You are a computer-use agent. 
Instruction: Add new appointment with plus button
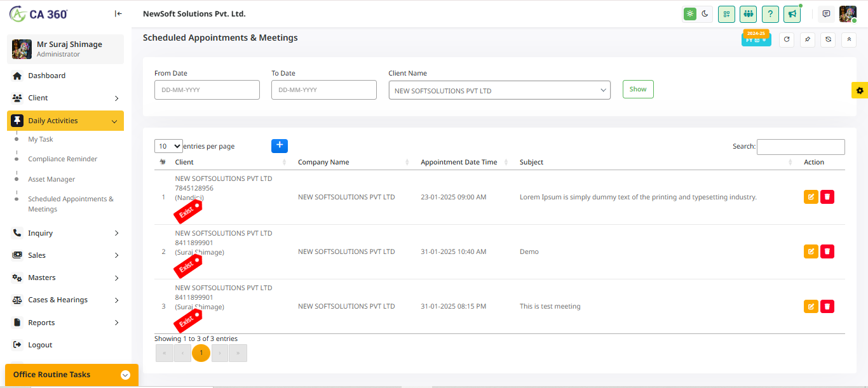(280, 145)
